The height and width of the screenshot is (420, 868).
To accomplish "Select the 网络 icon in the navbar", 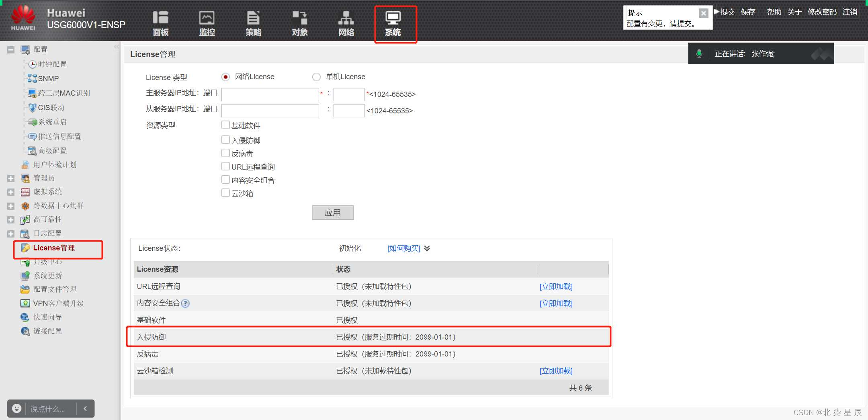I will 346,23.
